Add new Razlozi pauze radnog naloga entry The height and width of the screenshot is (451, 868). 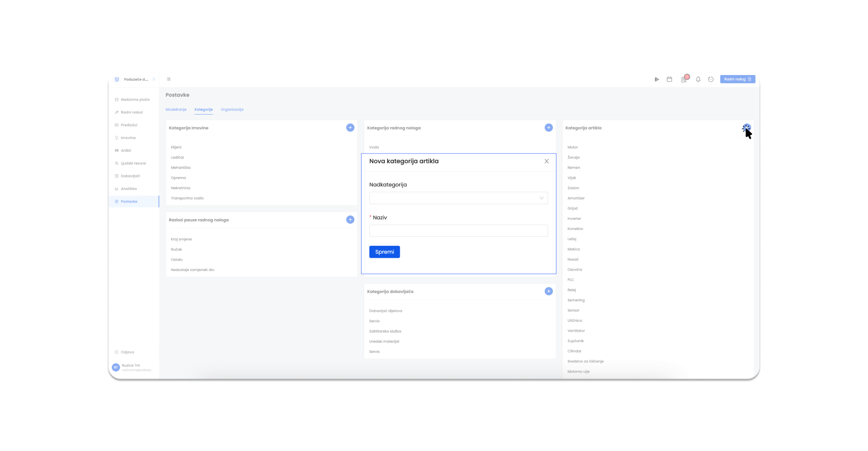click(350, 220)
